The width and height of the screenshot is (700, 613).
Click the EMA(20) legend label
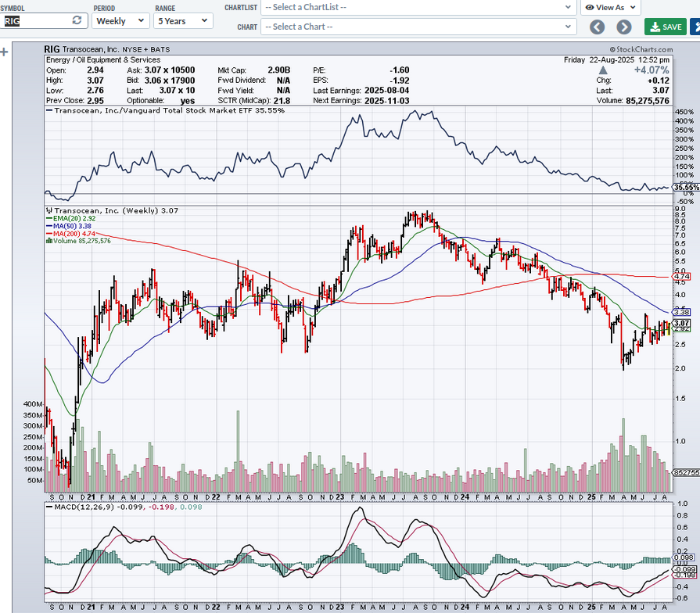(74, 218)
